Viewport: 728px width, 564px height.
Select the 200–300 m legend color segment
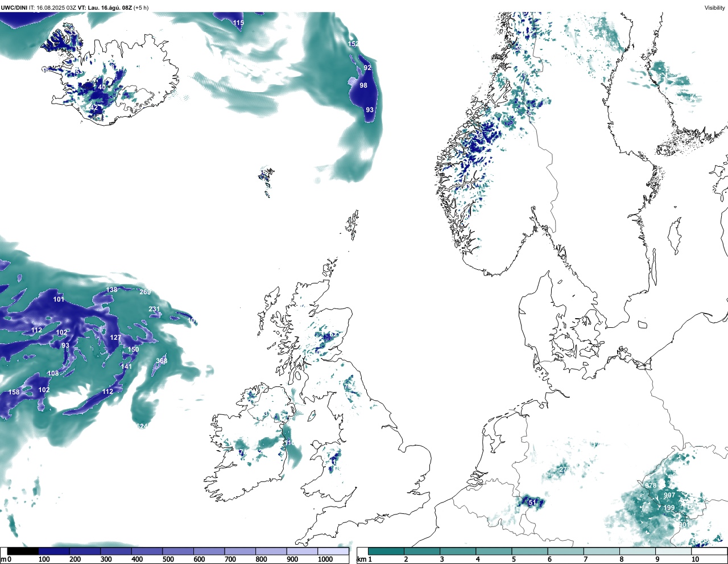tap(85, 551)
